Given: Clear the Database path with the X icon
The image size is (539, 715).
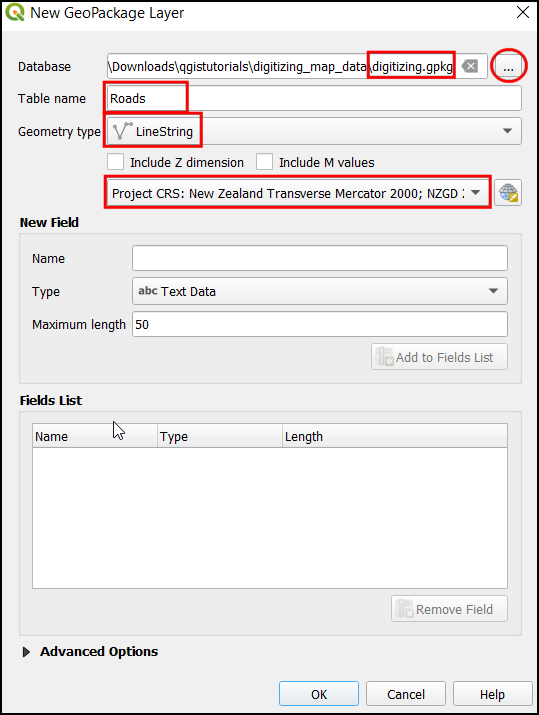Looking at the screenshot, I should [470, 67].
